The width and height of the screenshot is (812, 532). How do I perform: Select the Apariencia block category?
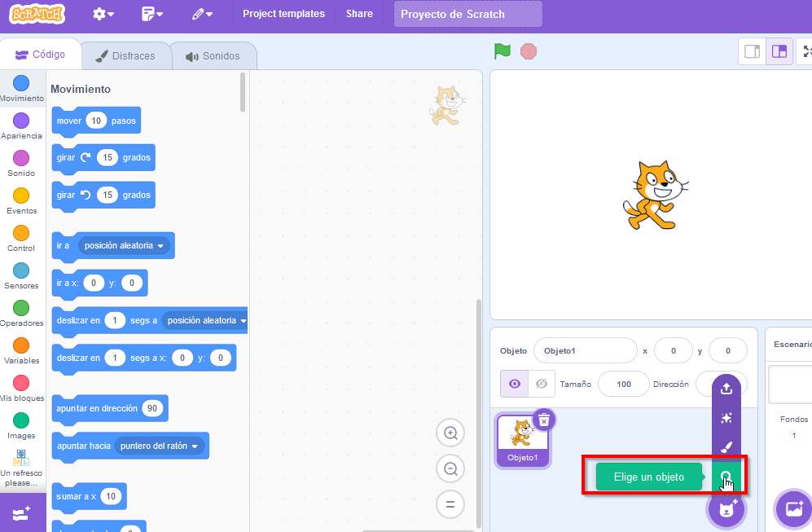click(x=21, y=126)
